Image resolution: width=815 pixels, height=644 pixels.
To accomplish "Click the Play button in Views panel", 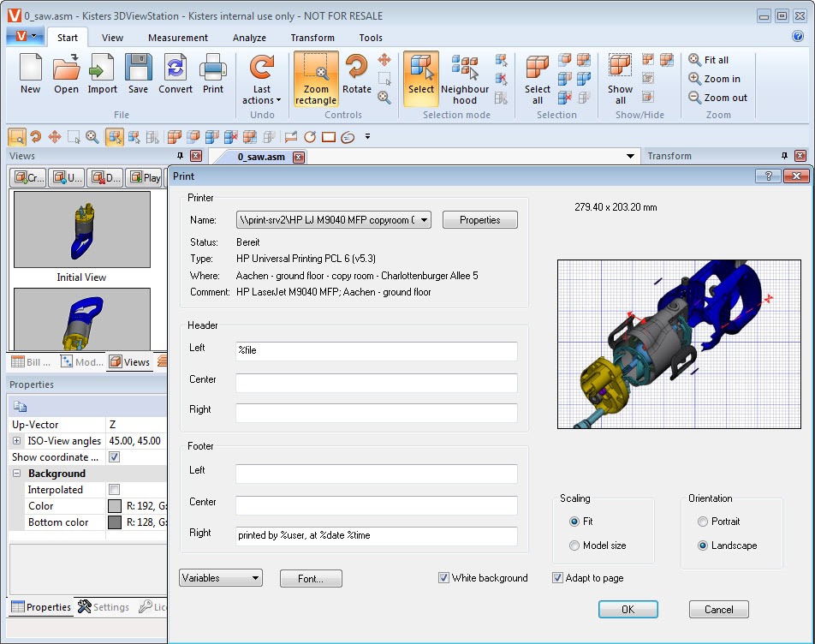I will (x=144, y=178).
